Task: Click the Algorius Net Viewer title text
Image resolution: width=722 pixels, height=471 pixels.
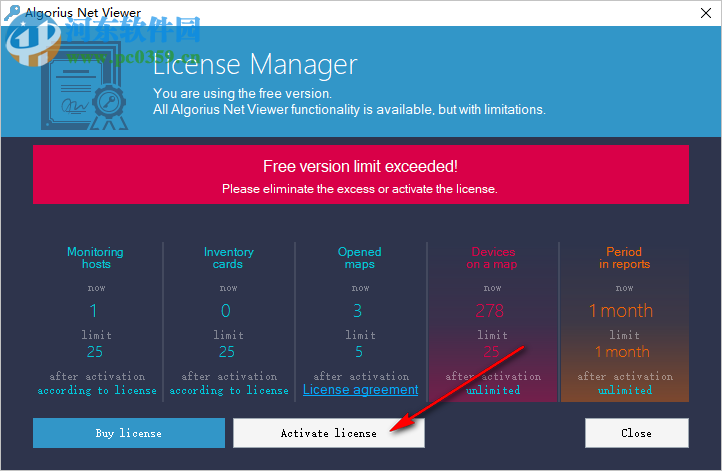Action: pyautogui.click(x=83, y=13)
